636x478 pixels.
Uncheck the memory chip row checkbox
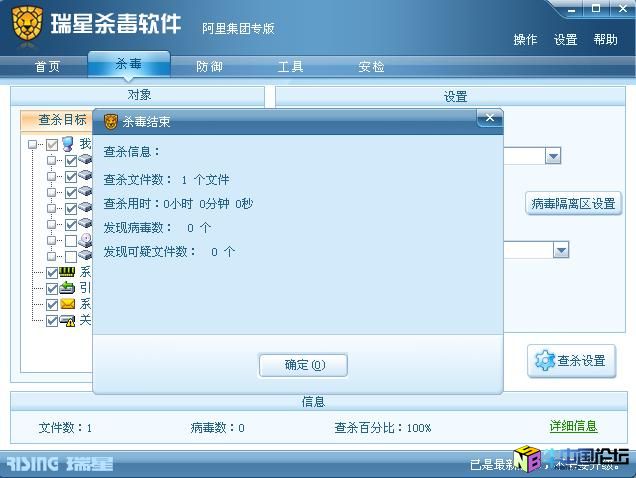pos(52,273)
